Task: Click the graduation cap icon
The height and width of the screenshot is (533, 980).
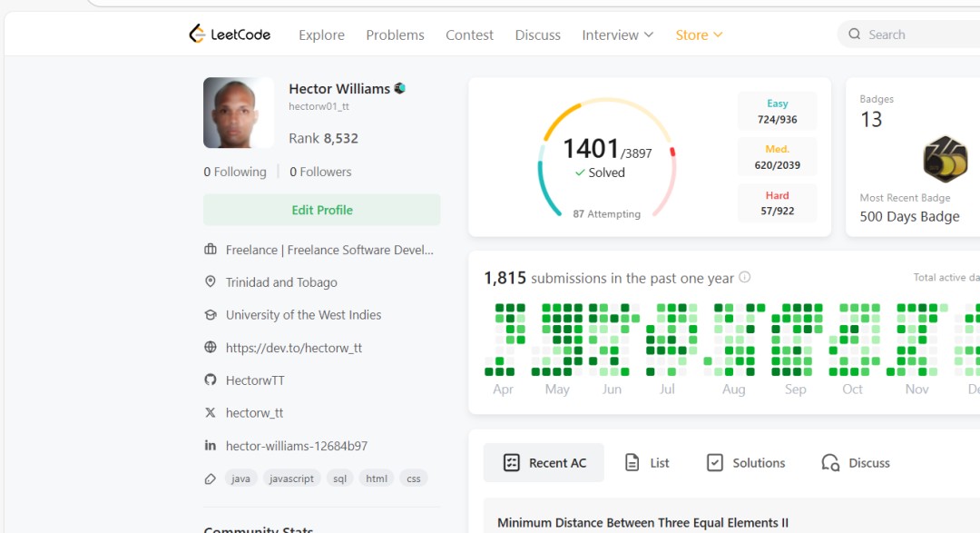Action: (211, 315)
